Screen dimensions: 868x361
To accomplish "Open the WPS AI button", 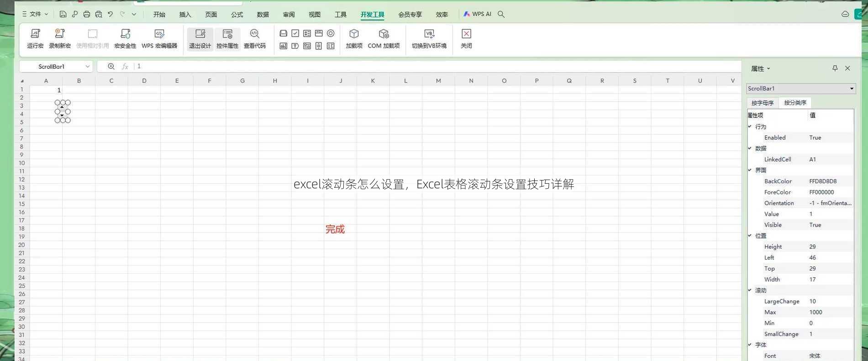I will click(477, 14).
